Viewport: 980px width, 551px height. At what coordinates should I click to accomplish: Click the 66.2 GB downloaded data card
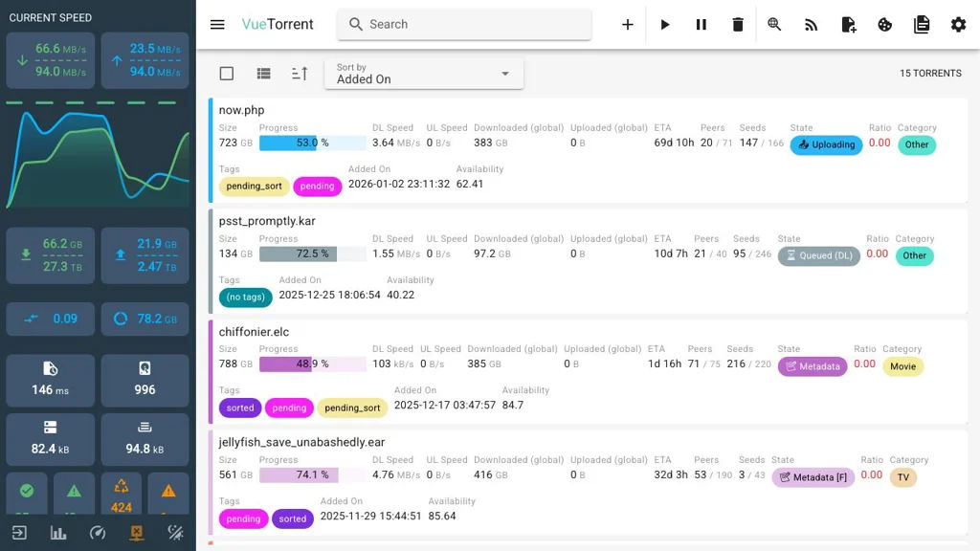tap(51, 254)
